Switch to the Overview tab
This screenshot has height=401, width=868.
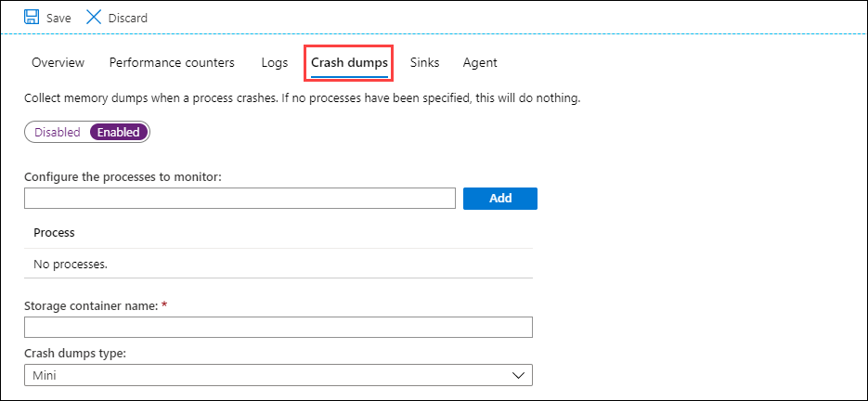click(58, 62)
